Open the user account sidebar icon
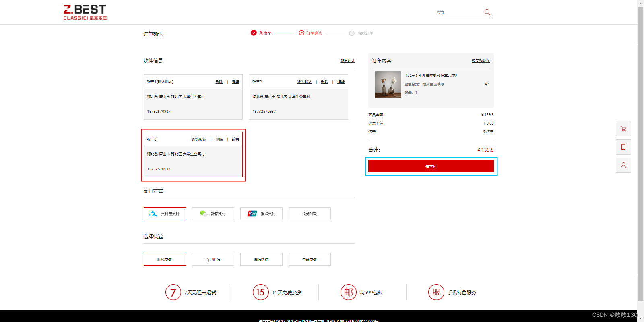Image resolution: width=644 pixels, height=322 pixels. pyautogui.click(x=623, y=165)
